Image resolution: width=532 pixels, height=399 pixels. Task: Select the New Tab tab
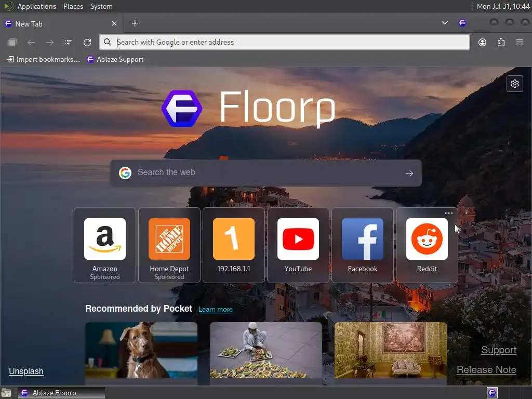coord(61,23)
